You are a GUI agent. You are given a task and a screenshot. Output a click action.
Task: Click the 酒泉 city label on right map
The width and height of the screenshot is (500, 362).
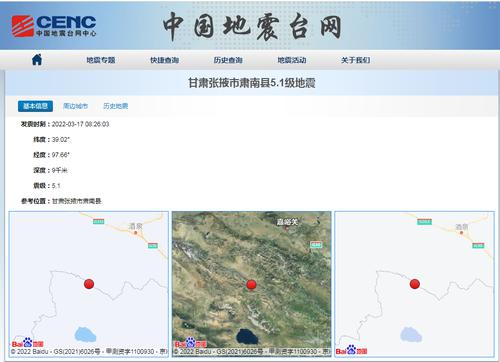coord(462,227)
